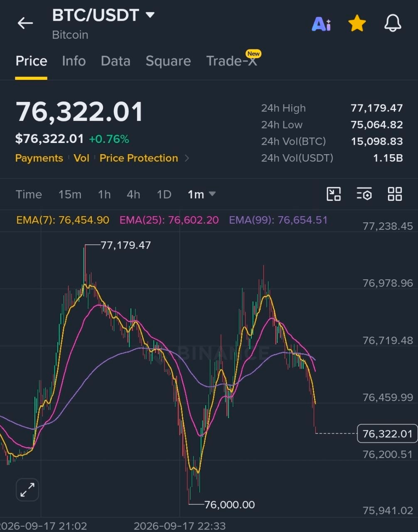Image resolution: width=418 pixels, height=532 pixels.
Task: Tap the Bitcoin subtitle text
Action: click(x=70, y=35)
